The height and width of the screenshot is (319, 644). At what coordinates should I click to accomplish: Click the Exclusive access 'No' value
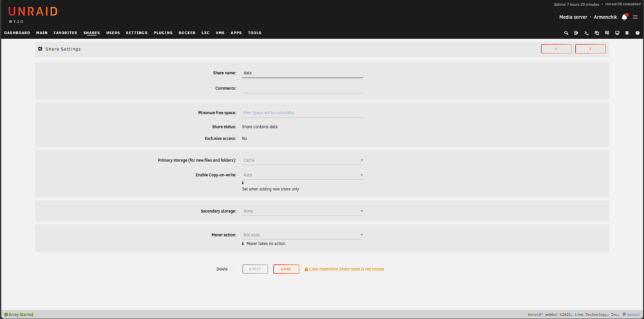click(244, 138)
